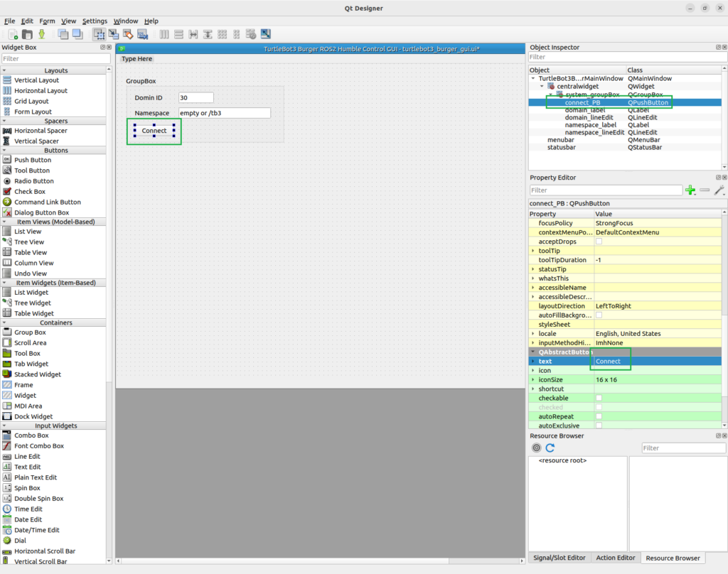The height and width of the screenshot is (574, 728).
Task: Click the remove dynamic property minus icon
Action: tap(705, 190)
